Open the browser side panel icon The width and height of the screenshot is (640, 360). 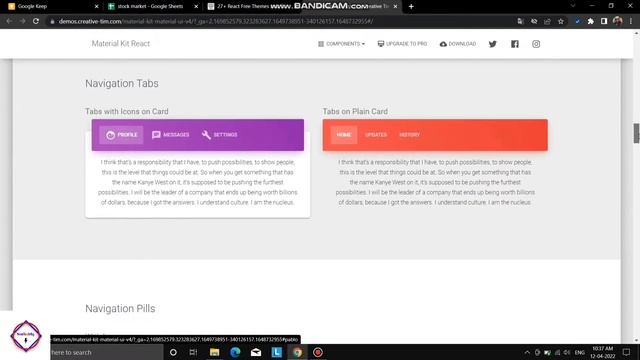[x=604, y=21]
